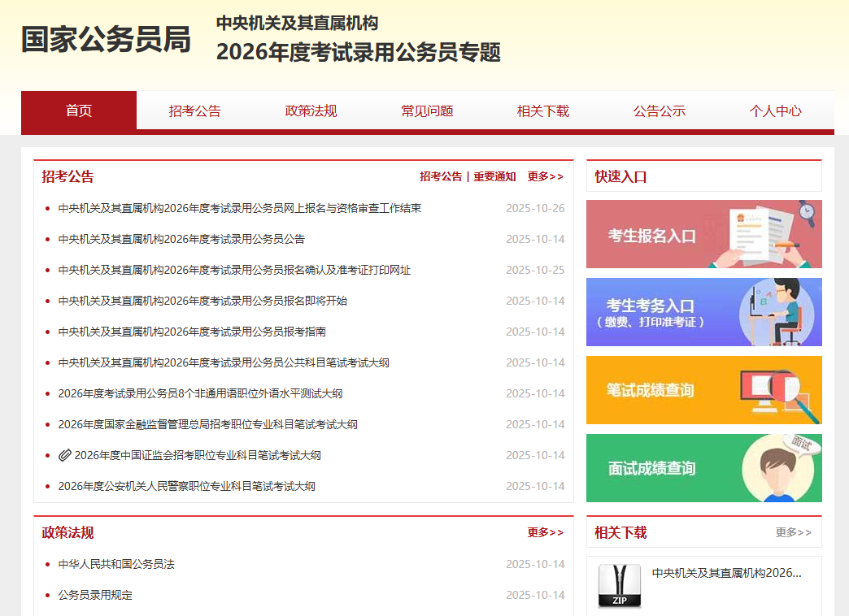Open the 个人中心 section
Viewport: 849px width, 616px height.
tap(776, 111)
